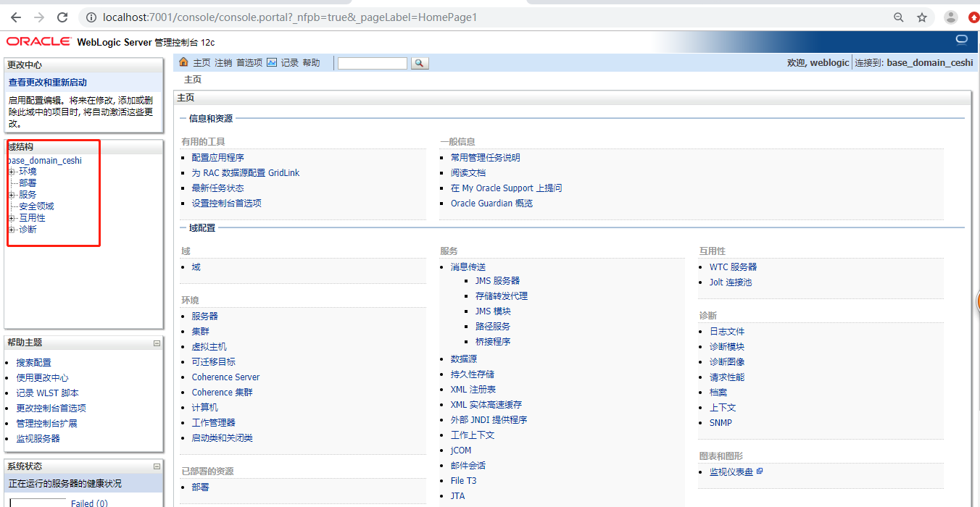Click the record icon beside 记录
Screen dimensions: 980x507
(x=272, y=62)
